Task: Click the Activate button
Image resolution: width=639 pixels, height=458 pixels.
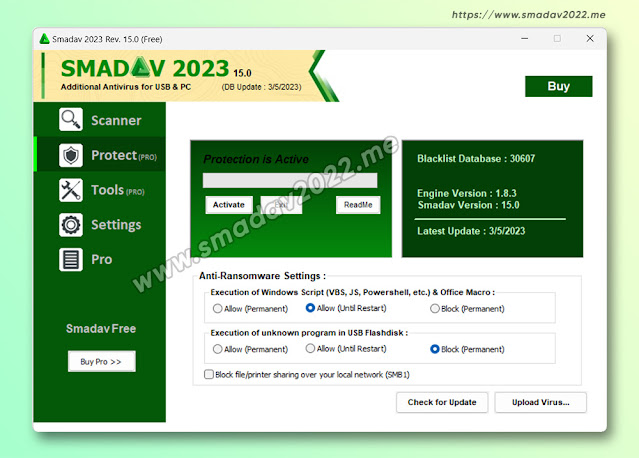Action: pos(229,205)
